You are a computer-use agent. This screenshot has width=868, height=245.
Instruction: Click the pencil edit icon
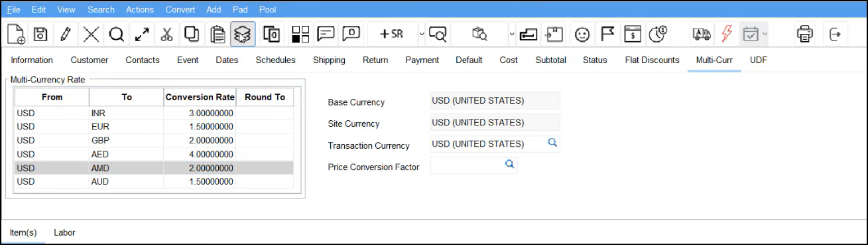click(x=65, y=34)
